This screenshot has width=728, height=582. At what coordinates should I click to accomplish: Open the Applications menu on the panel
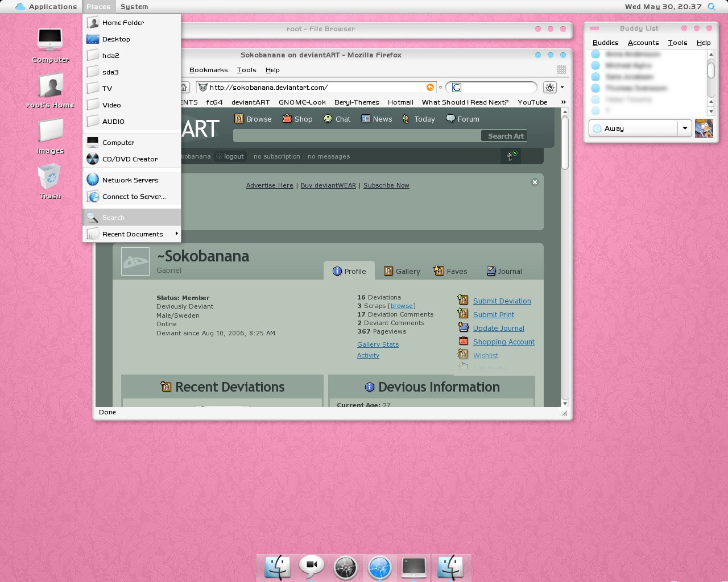pyautogui.click(x=46, y=7)
